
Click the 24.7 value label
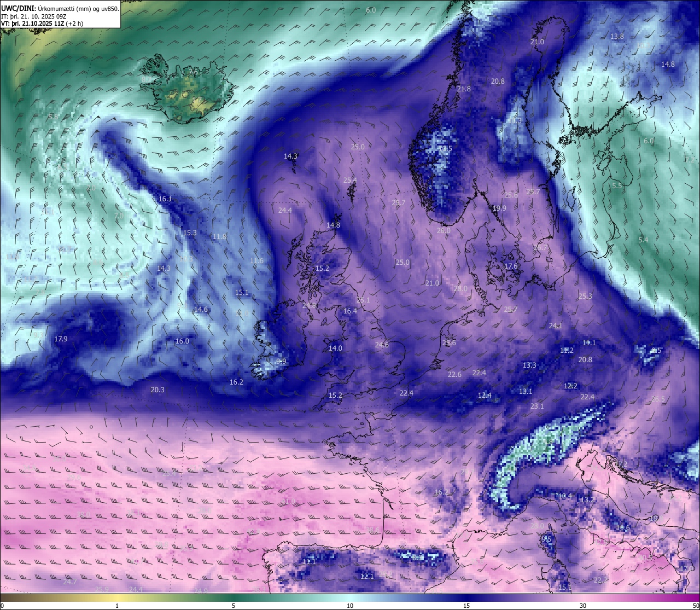[69, 582]
